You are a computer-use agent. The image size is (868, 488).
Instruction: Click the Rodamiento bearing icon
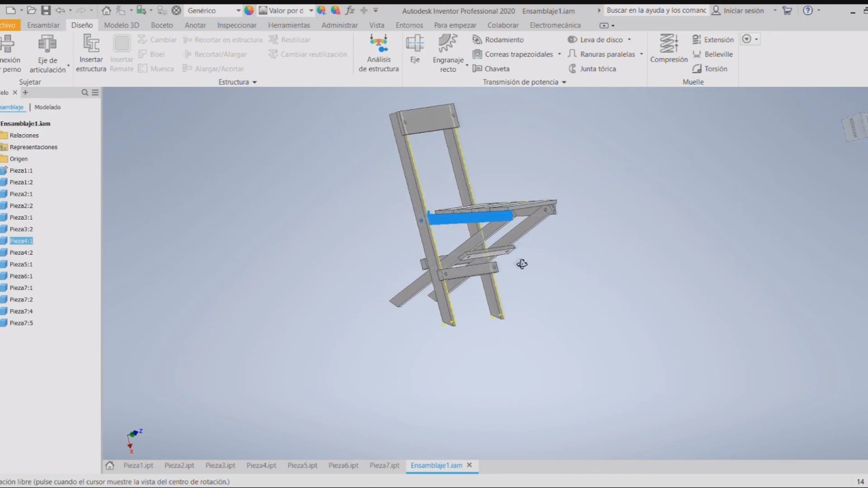(477, 40)
